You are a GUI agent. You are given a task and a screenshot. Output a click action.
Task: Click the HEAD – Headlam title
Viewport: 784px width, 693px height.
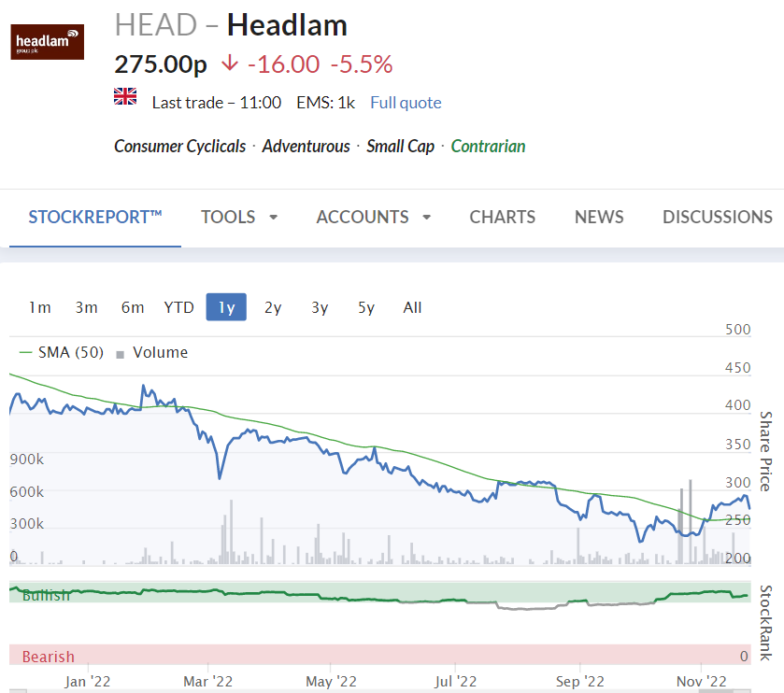coord(231,25)
